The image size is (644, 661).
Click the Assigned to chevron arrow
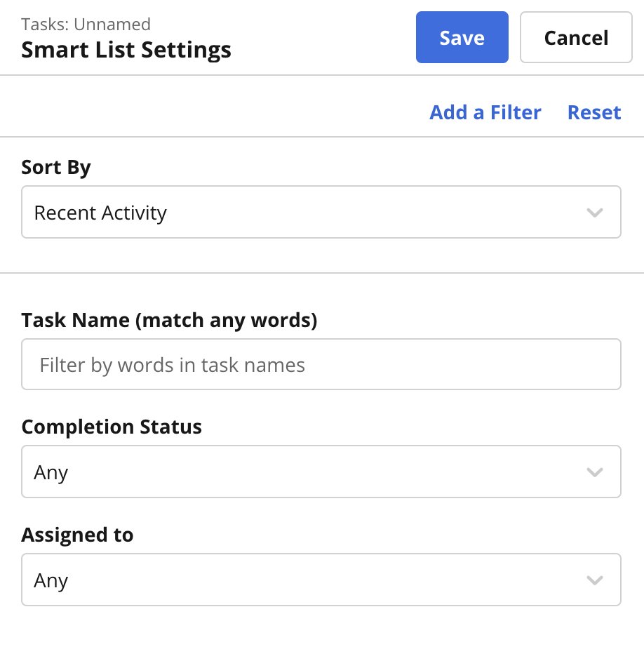[x=595, y=580]
